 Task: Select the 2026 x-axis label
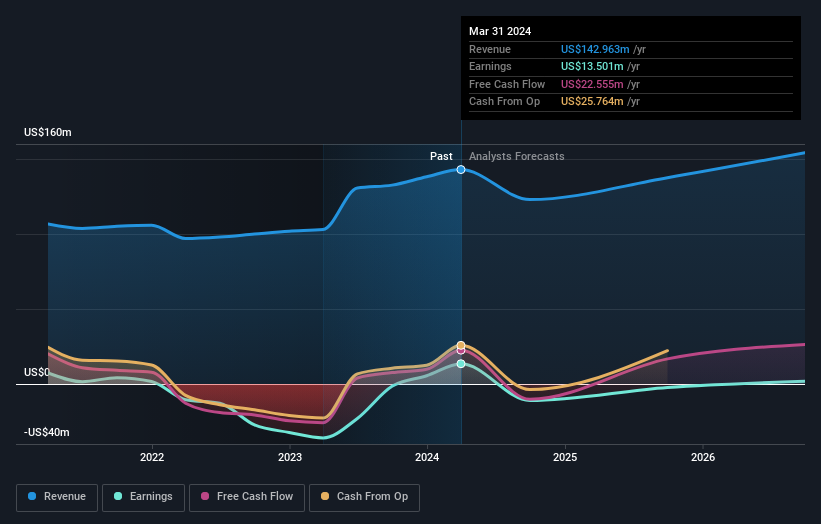703,458
